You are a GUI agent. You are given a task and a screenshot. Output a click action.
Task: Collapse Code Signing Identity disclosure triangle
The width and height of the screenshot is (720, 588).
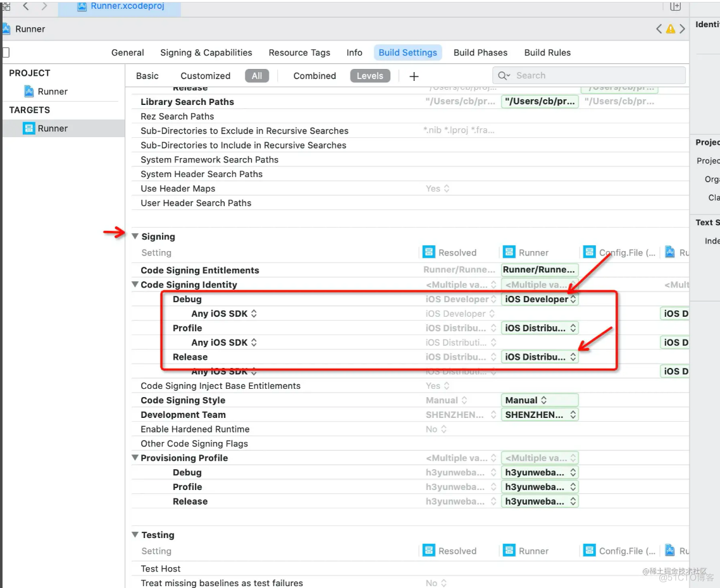[135, 285]
